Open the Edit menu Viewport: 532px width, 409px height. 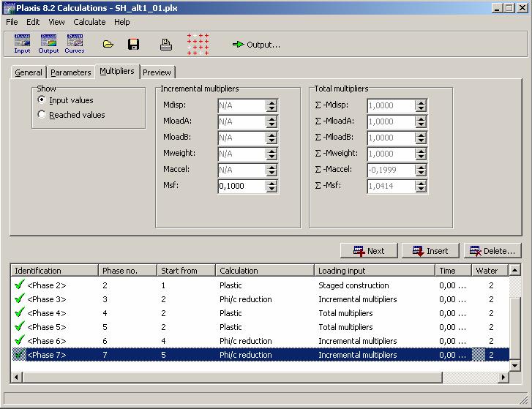[x=33, y=22]
